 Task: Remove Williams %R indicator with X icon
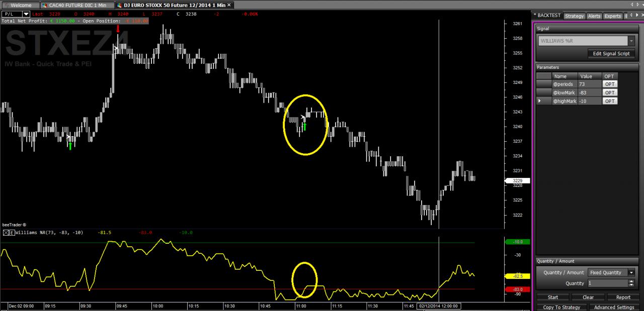(x=6, y=233)
